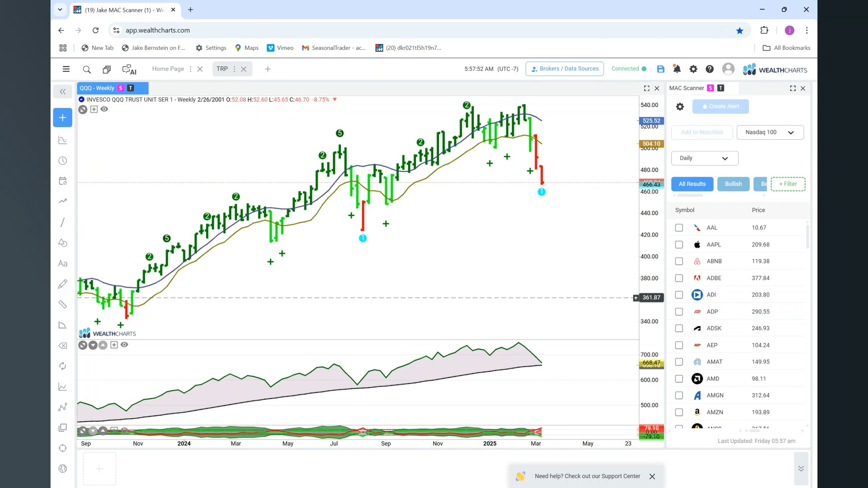This screenshot has width=868, height=488.
Task: Switch to the TRP tab
Action: [x=222, y=69]
